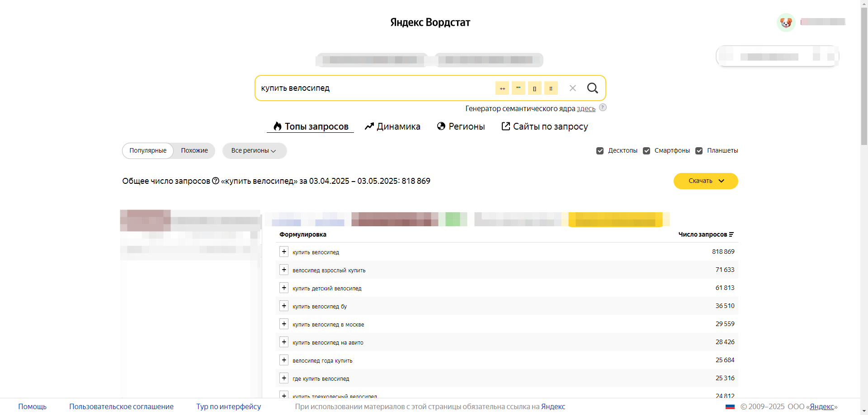Click the value '28 426'
The image size is (868, 415).
coord(725,342)
